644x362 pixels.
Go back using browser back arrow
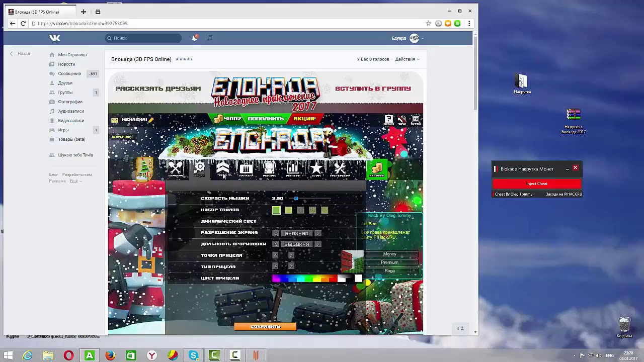click(13, 23)
